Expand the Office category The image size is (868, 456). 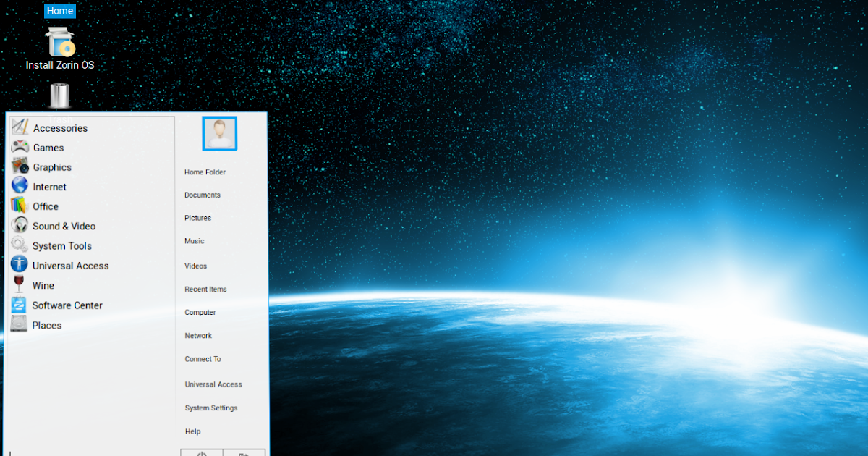[45, 206]
